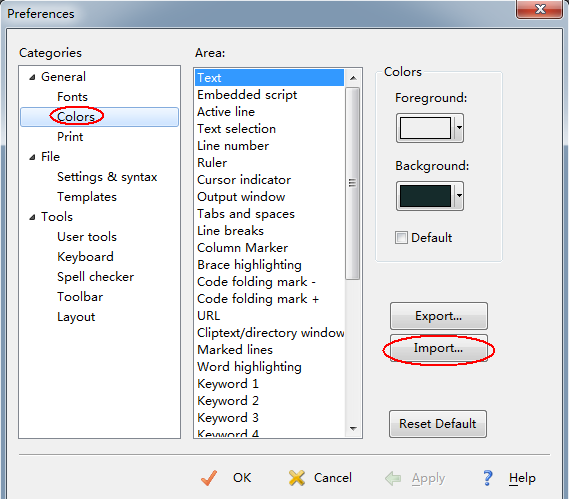Click the Export... button

pyautogui.click(x=439, y=316)
